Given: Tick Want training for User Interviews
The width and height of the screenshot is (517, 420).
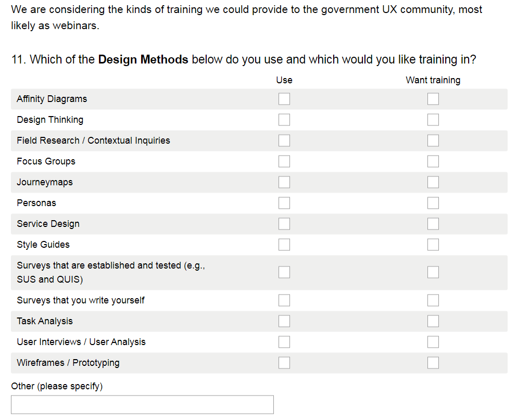Looking at the screenshot, I should point(433,342).
